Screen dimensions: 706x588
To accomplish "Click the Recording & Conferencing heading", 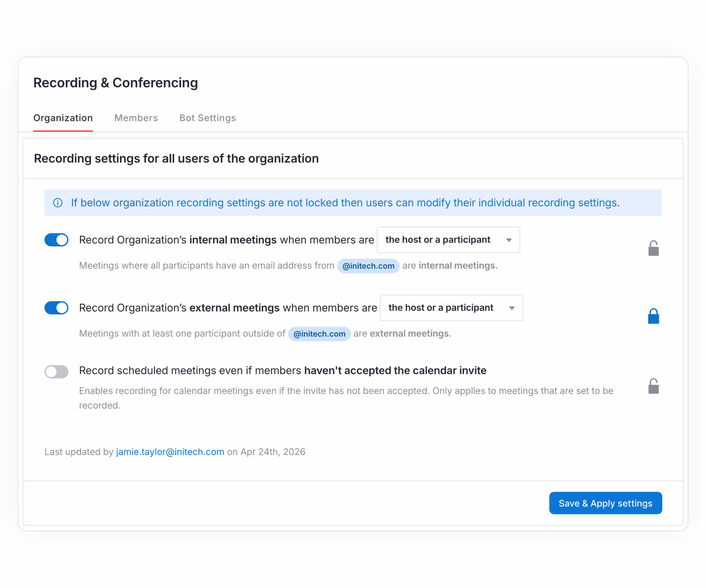I will point(116,83).
